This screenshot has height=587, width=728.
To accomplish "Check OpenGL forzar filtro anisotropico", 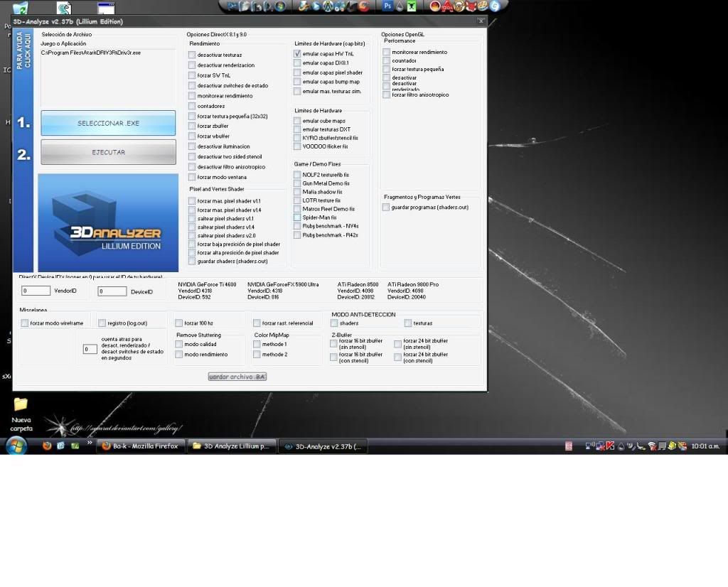I will pos(386,95).
